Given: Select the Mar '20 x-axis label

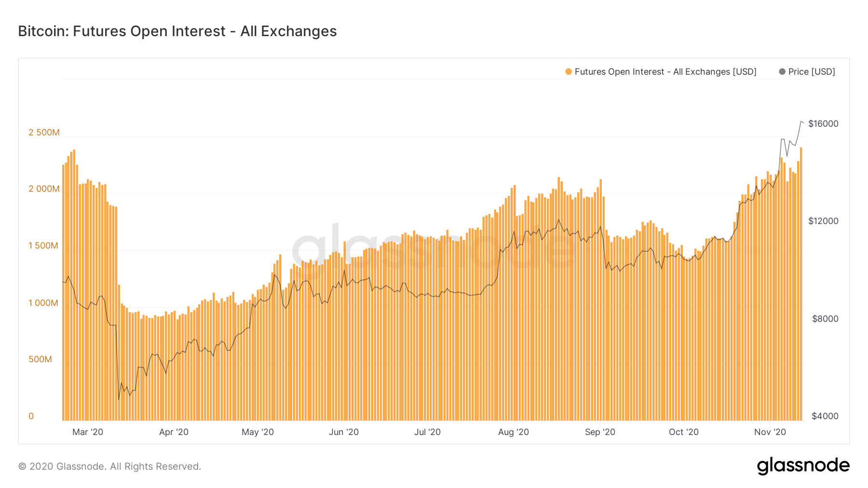Looking at the screenshot, I should (88, 432).
